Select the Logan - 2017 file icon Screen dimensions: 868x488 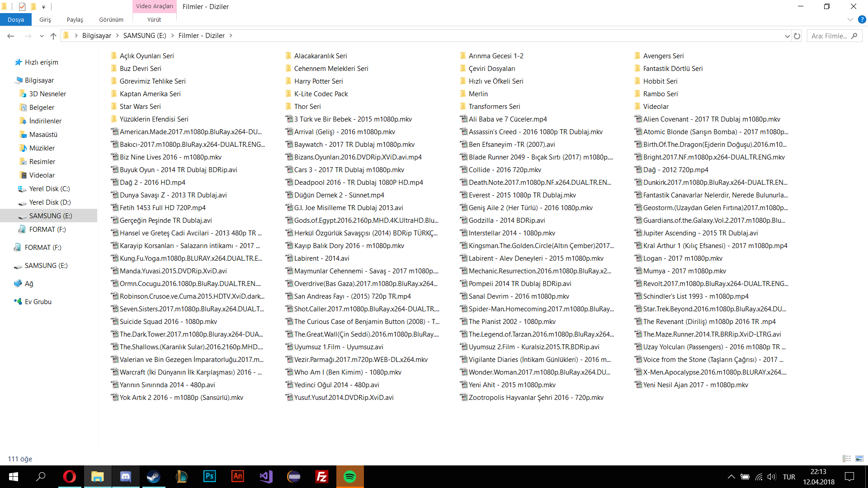click(x=638, y=258)
